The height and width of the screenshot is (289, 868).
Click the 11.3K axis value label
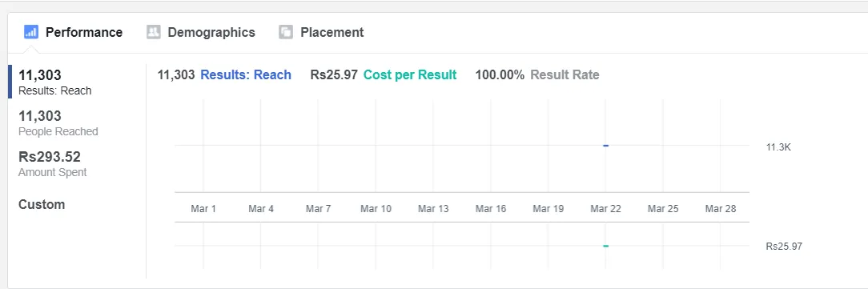(x=778, y=147)
